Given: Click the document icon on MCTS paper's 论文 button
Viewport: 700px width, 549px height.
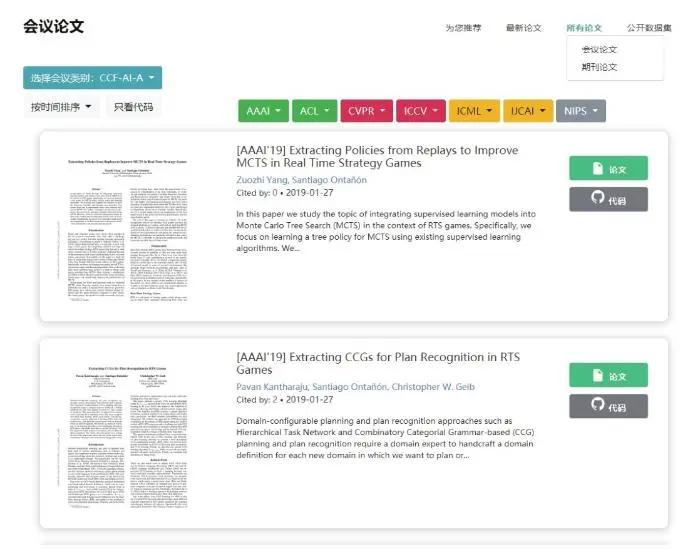Looking at the screenshot, I should [598, 168].
